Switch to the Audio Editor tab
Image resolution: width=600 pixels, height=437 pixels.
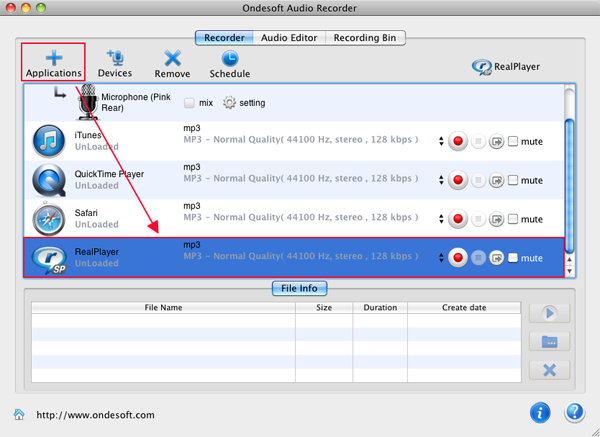click(289, 38)
